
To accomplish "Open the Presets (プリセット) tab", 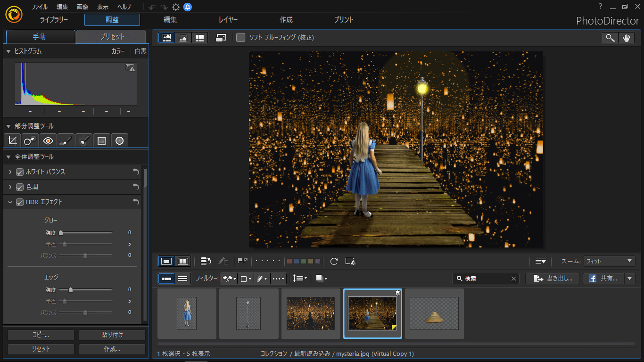I will [112, 37].
